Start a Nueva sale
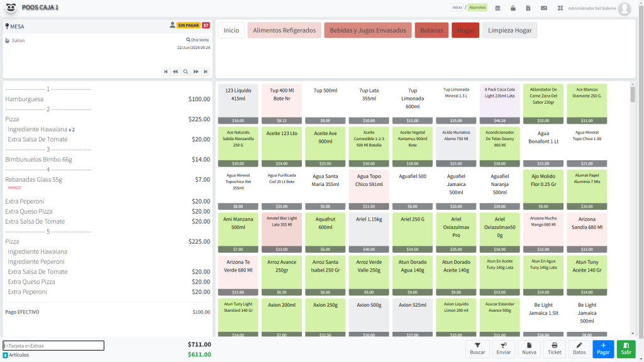This screenshot has width=644, height=362. click(529, 349)
